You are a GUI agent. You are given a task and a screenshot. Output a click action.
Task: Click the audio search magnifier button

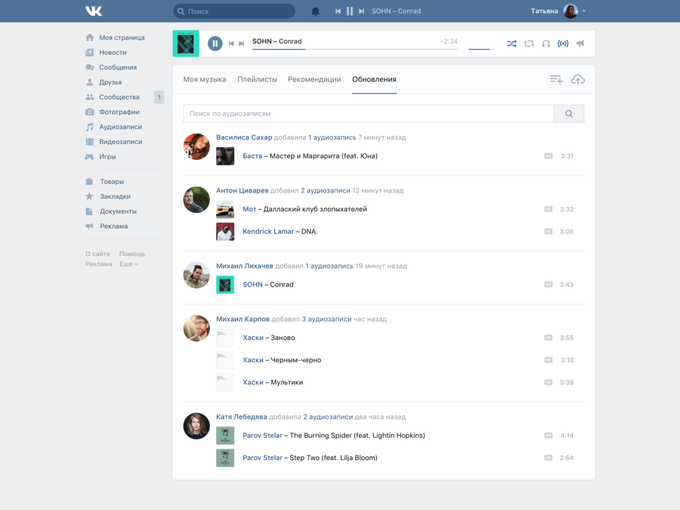[569, 114]
